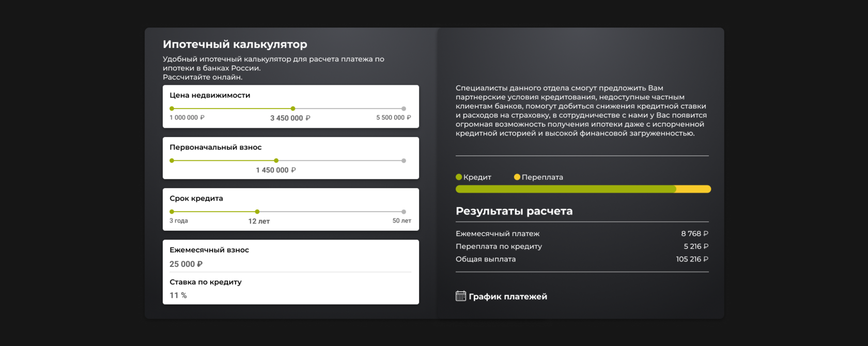Image resolution: width=868 pixels, height=346 pixels.
Task: Click the Общая выплата row label
Action: (x=486, y=259)
